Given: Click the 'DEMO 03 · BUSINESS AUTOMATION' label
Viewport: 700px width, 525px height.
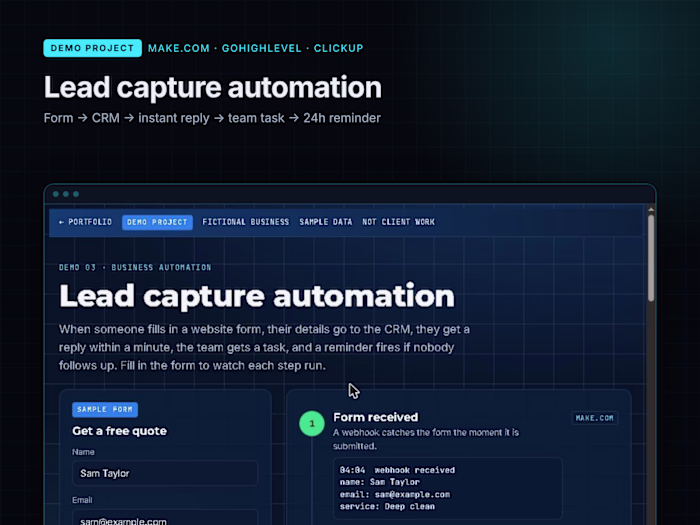Looking at the screenshot, I should (x=135, y=267).
